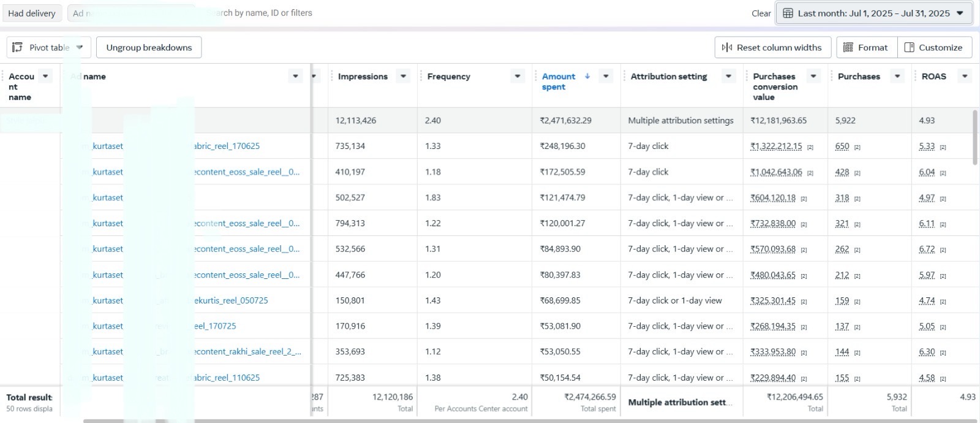Open Attribution setting column menu arrow
980x423 pixels.
(728, 76)
